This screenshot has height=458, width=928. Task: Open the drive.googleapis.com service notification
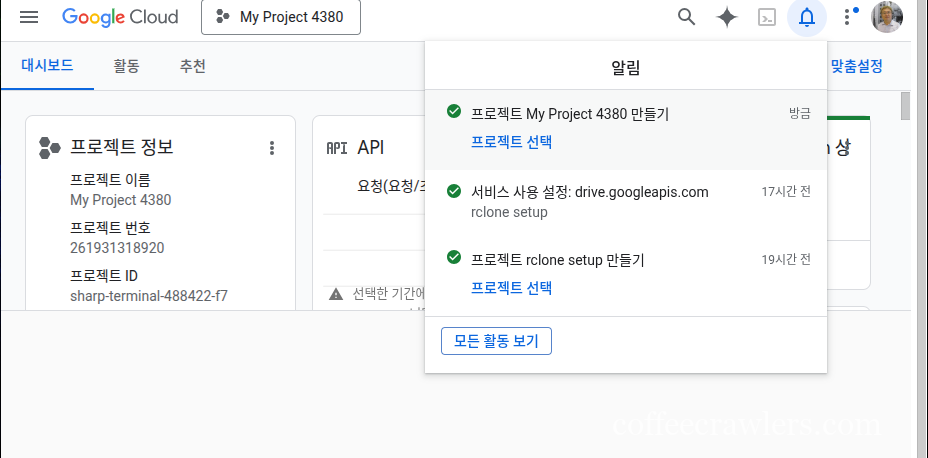point(590,192)
